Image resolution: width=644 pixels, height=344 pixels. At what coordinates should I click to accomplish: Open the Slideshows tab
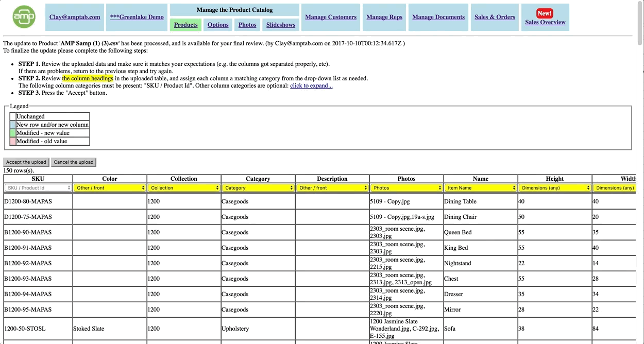pos(281,25)
